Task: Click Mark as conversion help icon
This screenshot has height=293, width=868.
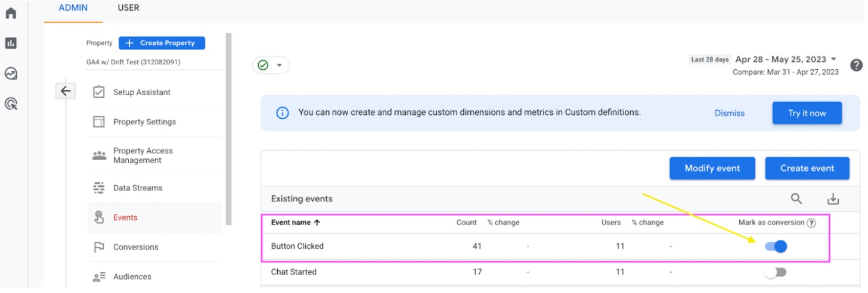Action: tap(811, 223)
